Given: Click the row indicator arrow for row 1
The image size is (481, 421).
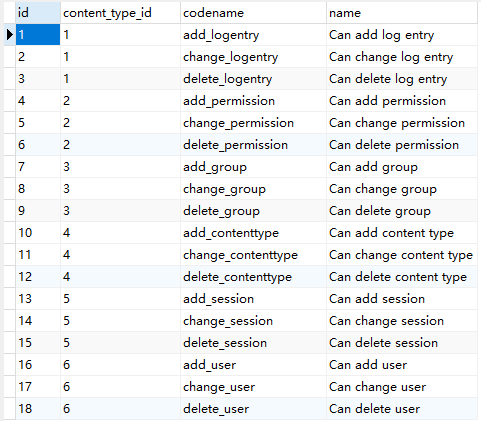Looking at the screenshot, I should tap(10, 34).
